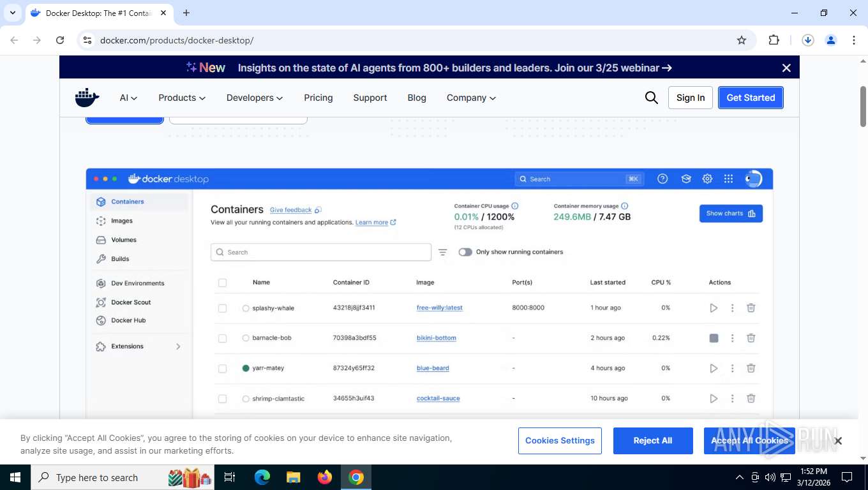This screenshot has width=868, height=490.
Task: Expand the Developers menu
Action: 255,98
